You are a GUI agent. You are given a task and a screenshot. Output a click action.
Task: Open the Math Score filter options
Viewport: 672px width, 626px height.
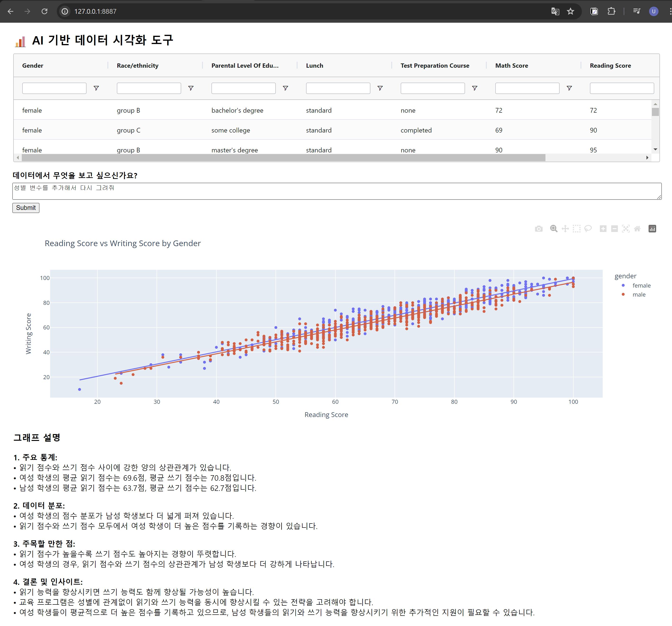tap(569, 88)
